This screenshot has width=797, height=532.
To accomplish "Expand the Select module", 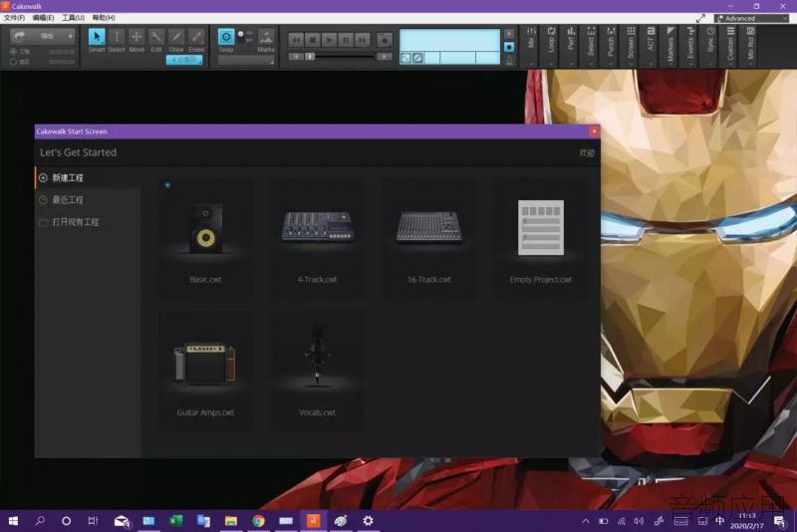I will pos(591,46).
